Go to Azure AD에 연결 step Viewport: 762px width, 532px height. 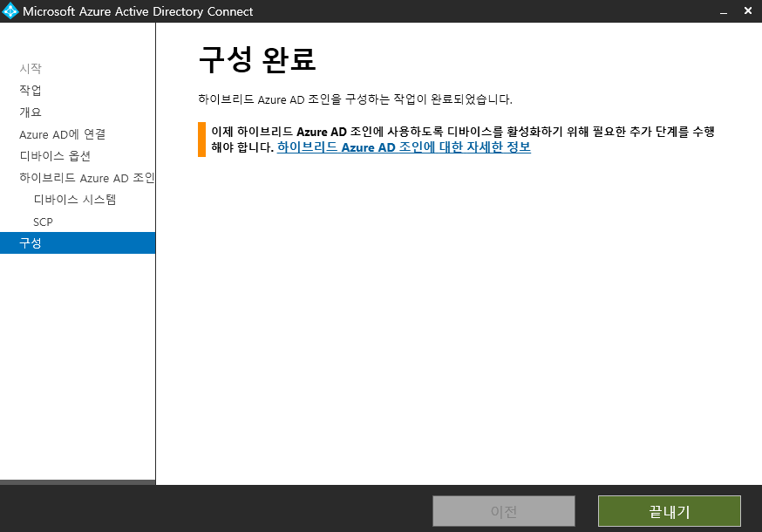[x=62, y=134]
